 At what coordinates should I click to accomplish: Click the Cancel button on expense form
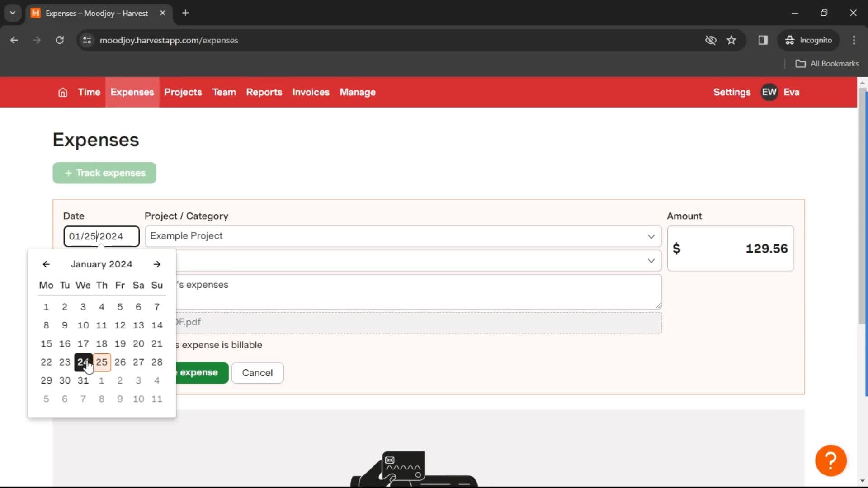[258, 372]
